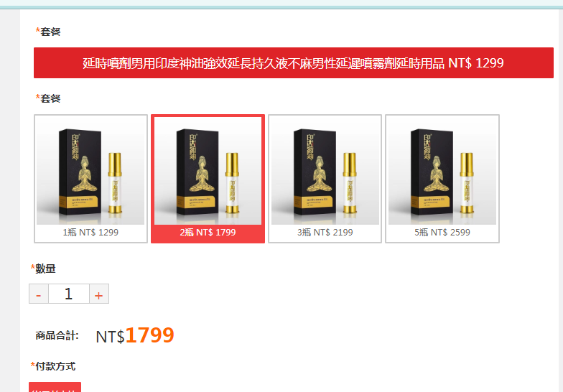Click the 5瓶 NT$ 2599 price label

click(442, 233)
